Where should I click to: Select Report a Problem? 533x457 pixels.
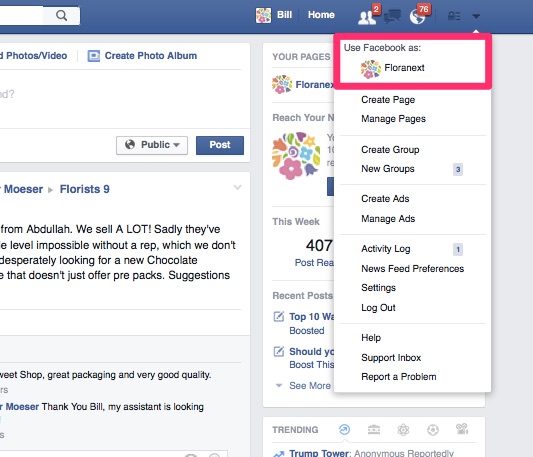pyautogui.click(x=398, y=377)
